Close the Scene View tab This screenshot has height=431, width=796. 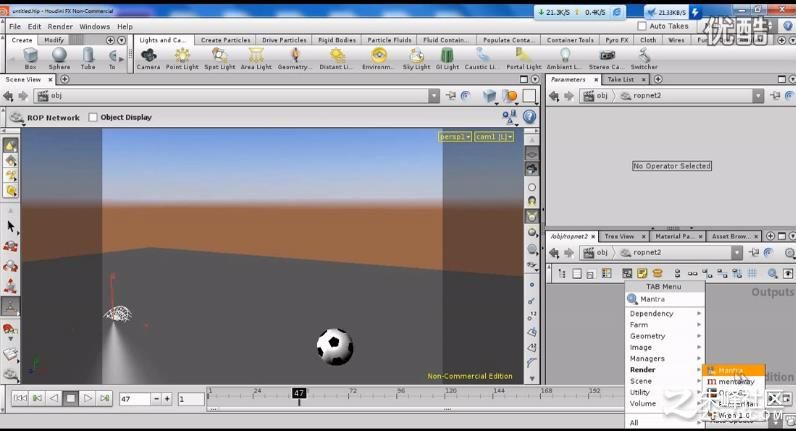coord(50,80)
